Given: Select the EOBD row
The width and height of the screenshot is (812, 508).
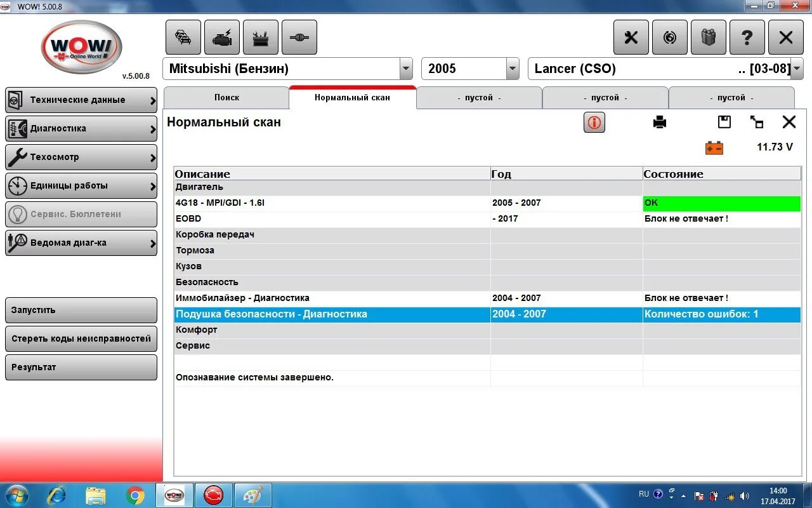Looking at the screenshot, I should [487, 219].
